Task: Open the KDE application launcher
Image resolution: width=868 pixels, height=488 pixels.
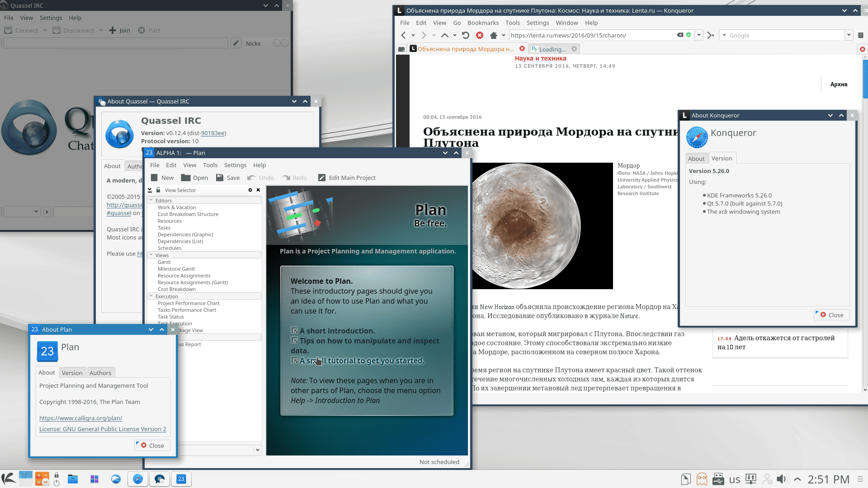Action: tap(8, 479)
